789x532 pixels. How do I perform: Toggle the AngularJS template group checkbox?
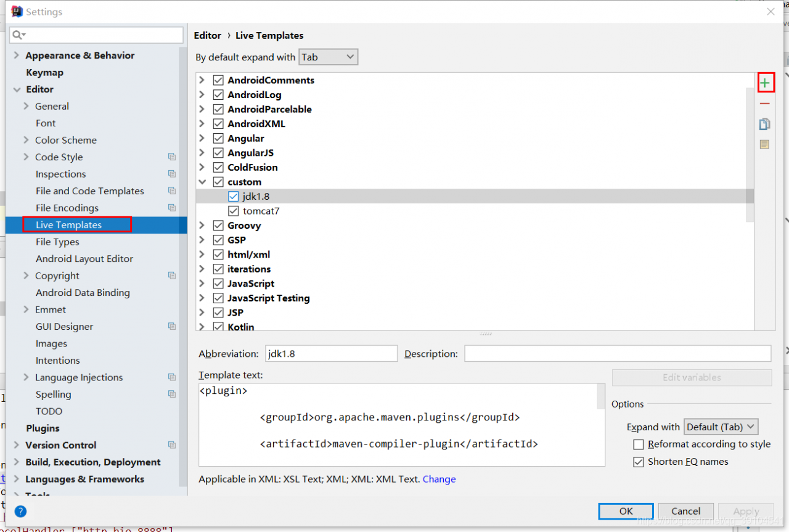pos(218,153)
